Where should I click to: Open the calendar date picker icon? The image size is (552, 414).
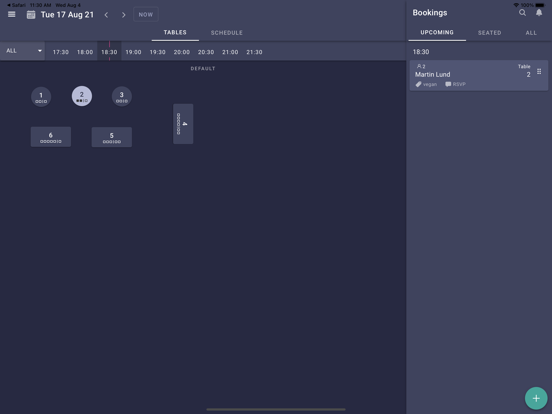pos(31,15)
